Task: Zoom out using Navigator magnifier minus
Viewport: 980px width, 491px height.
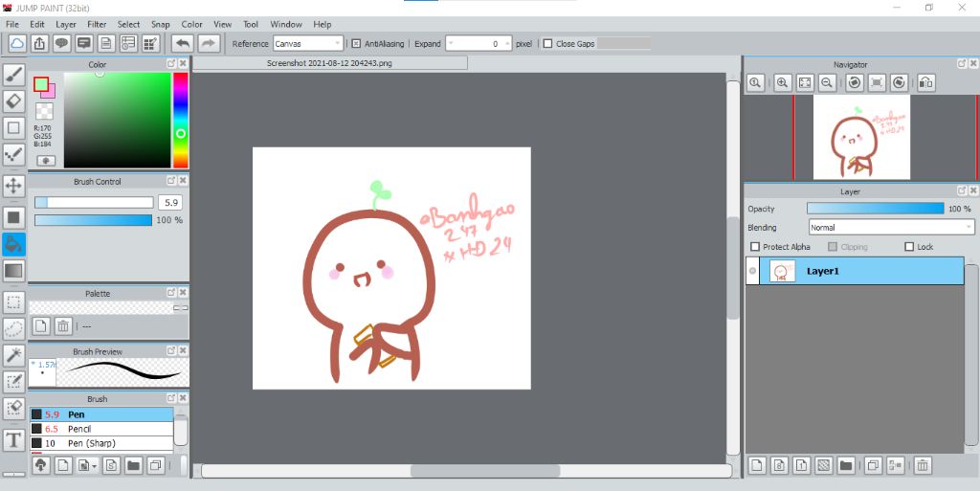Action: pyautogui.click(x=827, y=82)
